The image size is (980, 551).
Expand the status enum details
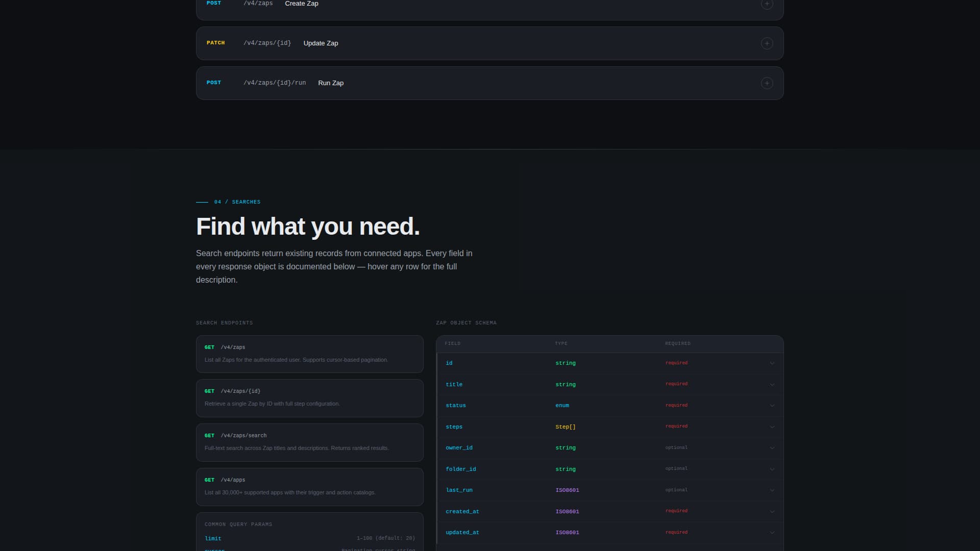[772, 406]
